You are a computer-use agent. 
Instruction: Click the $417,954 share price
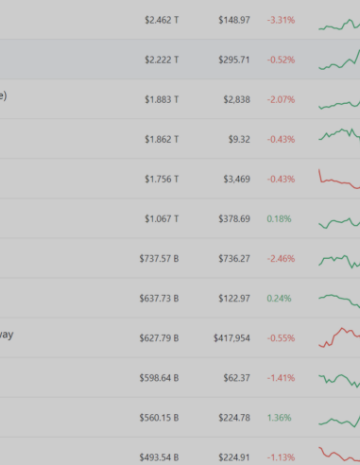(232, 338)
